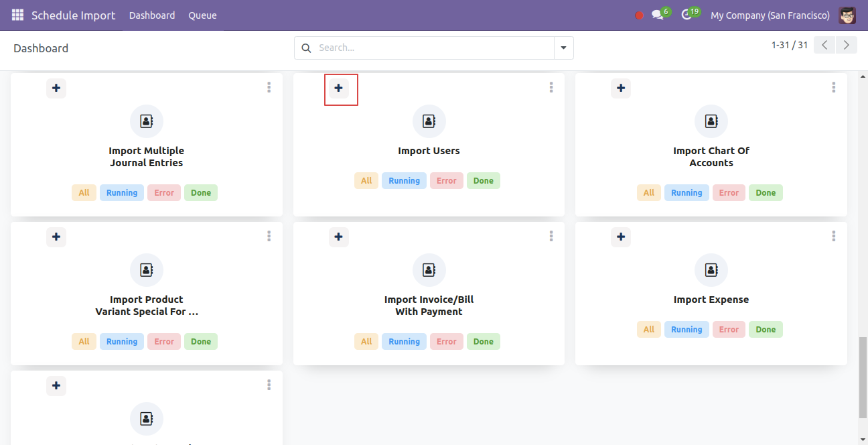Click the Import Invoice/Bill With Payment address-book icon

point(429,270)
